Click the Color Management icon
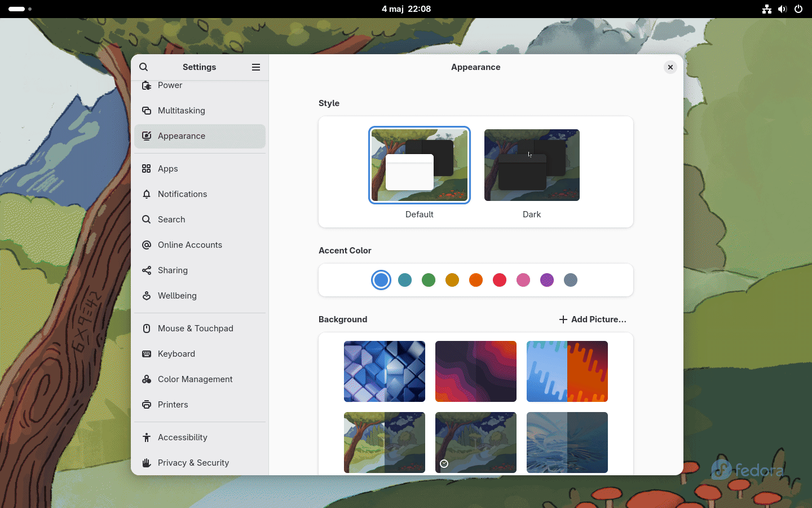Viewport: 812px width, 508px height. [x=147, y=379]
